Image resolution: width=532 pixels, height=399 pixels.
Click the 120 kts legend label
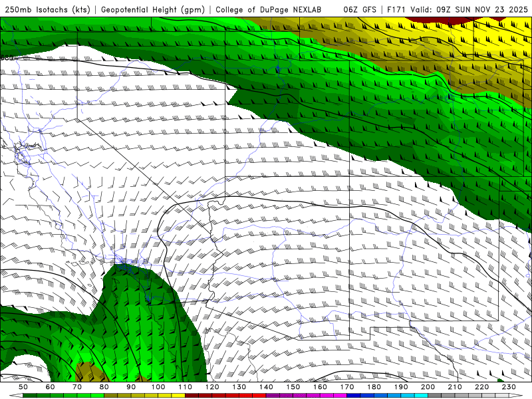click(211, 387)
